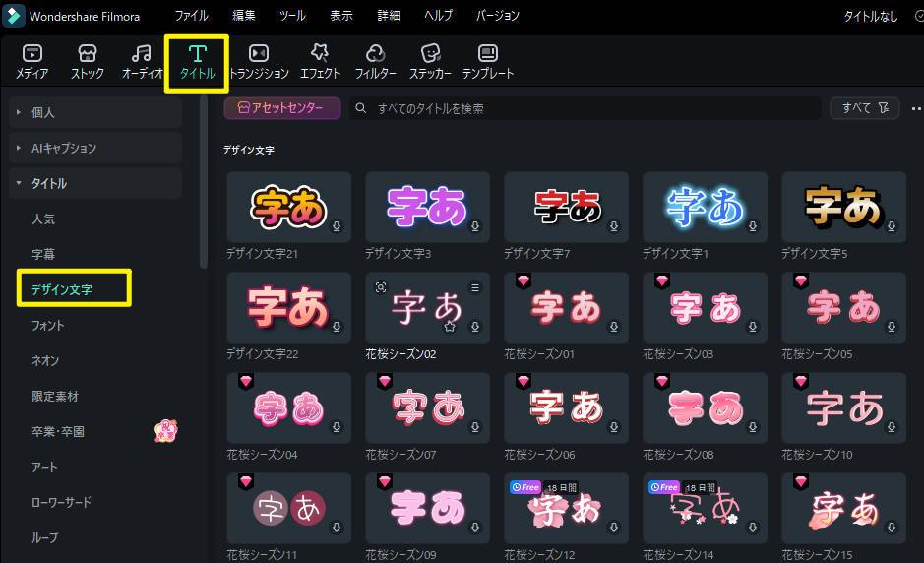
Task: Select the 字幕 category
Action: pos(43,254)
